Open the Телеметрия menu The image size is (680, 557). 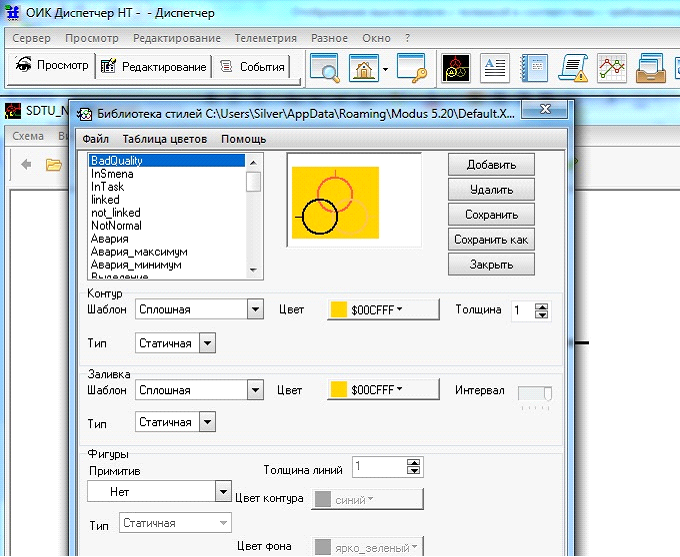pyautogui.click(x=265, y=38)
